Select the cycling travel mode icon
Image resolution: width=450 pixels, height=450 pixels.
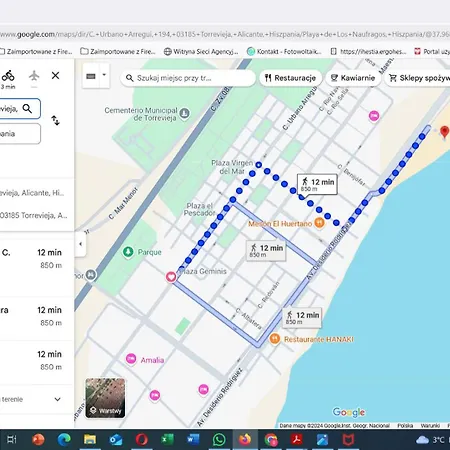[x=8, y=76]
